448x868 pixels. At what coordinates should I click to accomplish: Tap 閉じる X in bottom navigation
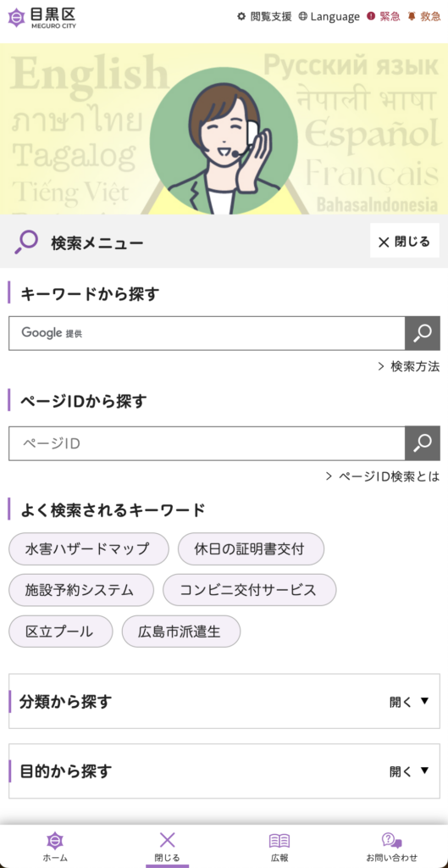click(167, 847)
